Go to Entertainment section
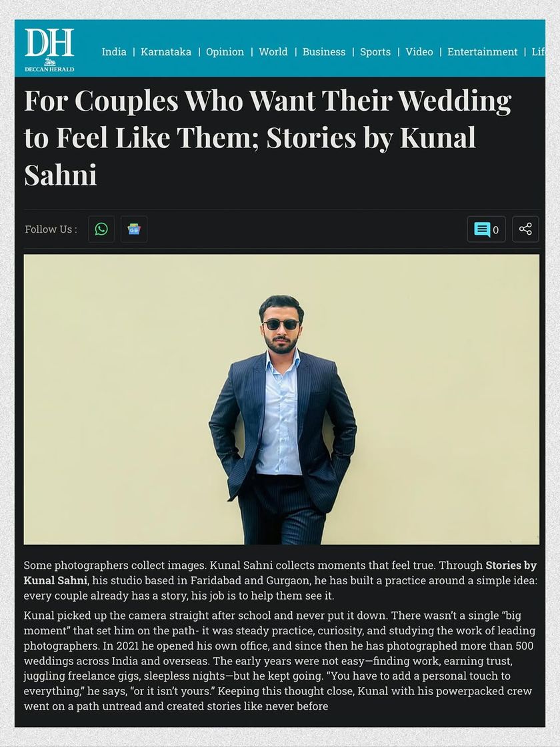The image size is (560, 747). pos(482,52)
